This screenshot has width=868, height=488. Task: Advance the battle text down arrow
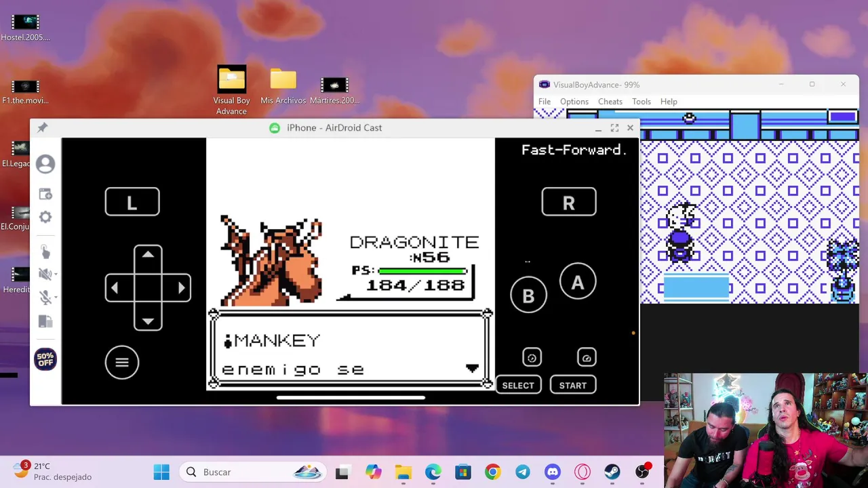(x=472, y=368)
